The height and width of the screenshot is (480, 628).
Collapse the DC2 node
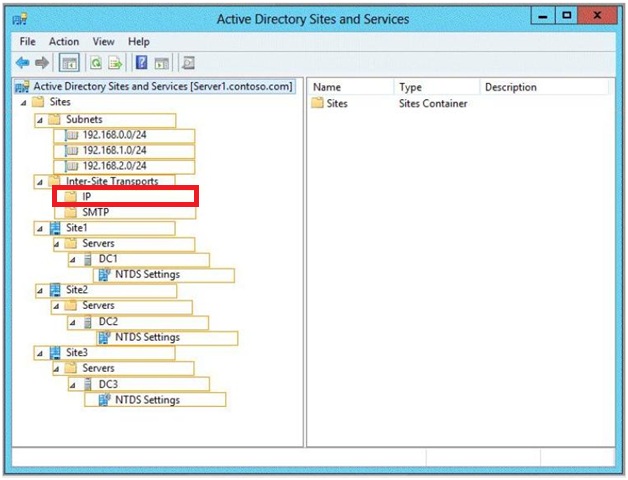point(72,323)
